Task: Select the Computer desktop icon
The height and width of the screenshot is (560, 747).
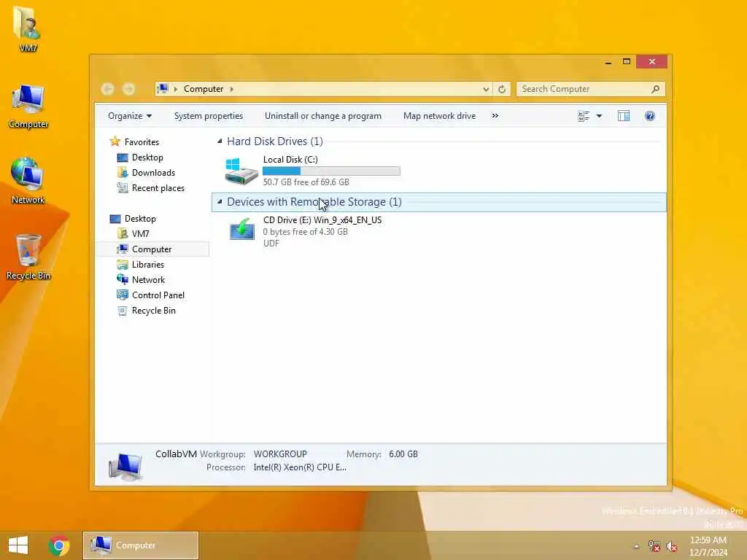Action: (x=28, y=106)
